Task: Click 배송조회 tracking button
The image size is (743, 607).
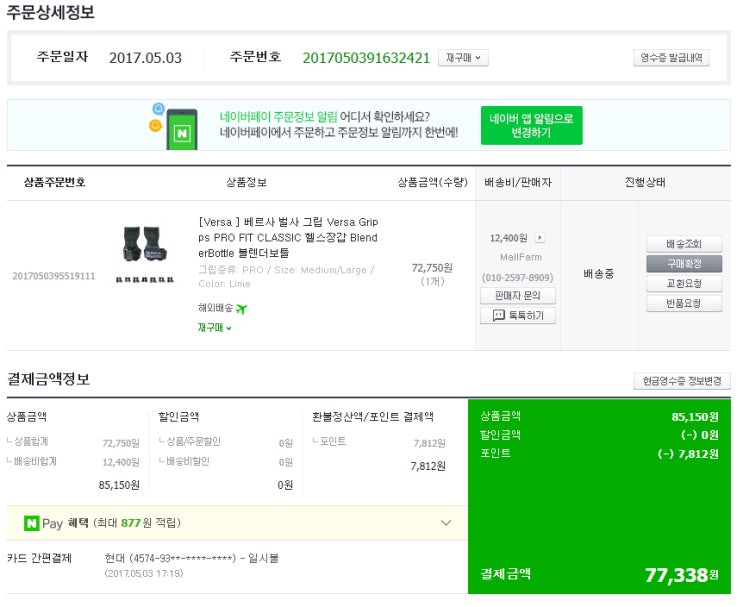Action: click(684, 244)
